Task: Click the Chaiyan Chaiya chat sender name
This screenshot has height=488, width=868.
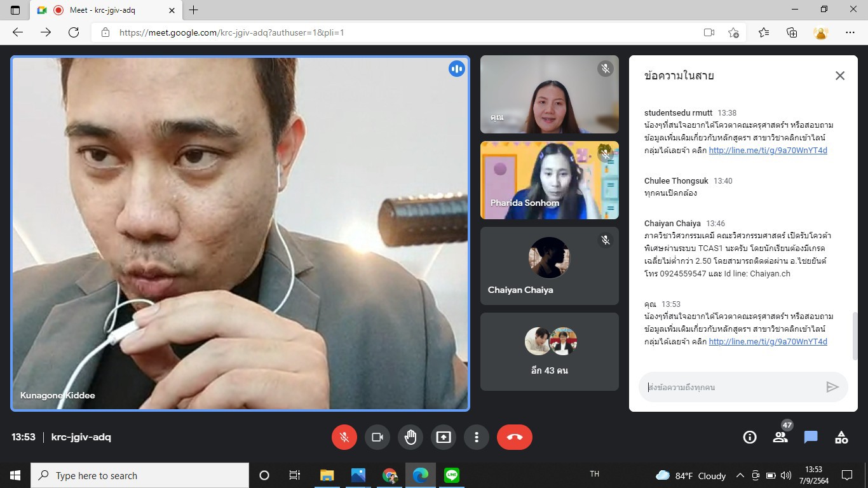Action: (x=672, y=223)
